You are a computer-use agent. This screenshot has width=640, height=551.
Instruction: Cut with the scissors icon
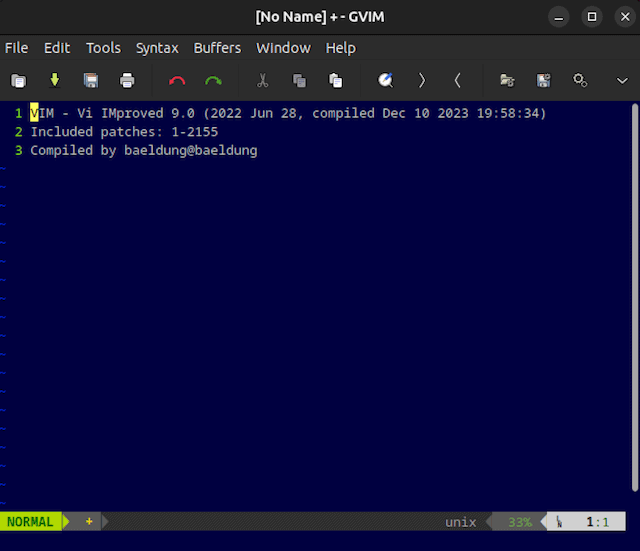click(262, 80)
